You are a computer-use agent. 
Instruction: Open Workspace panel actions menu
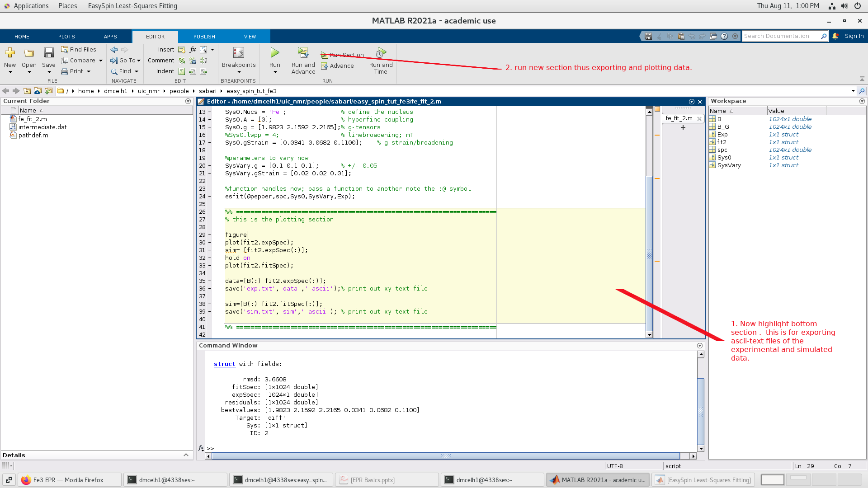(x=862, y=101)
